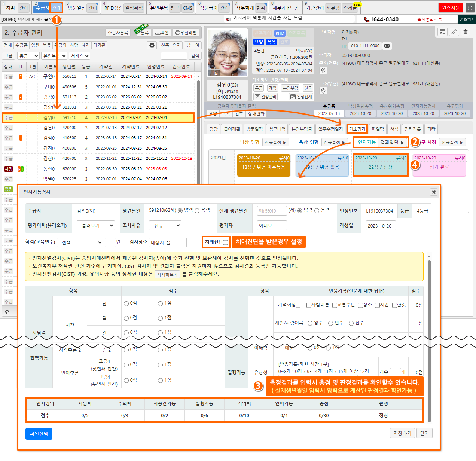Select 1점 radio for 년 item
Viewport: 476px width, 461px height.
[160, 303]
